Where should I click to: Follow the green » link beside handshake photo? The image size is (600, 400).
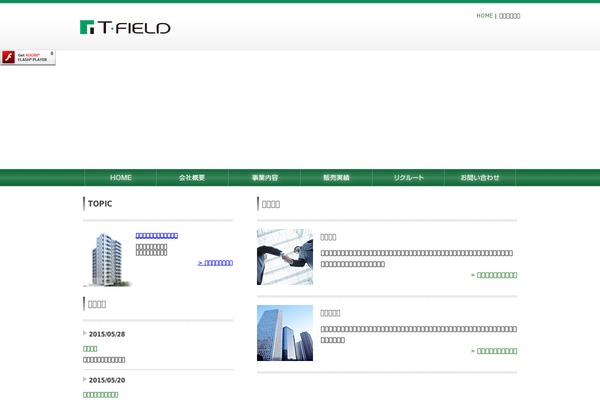click(x=494, y=275)
